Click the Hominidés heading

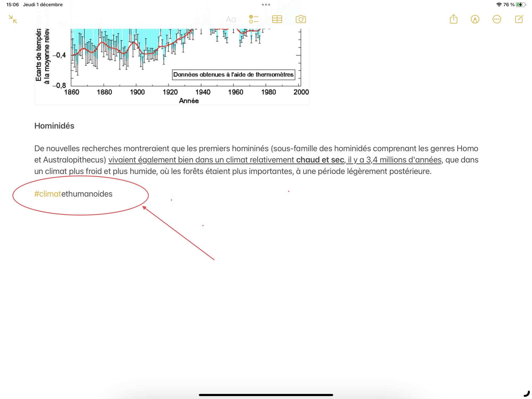[x=54, y=126]
